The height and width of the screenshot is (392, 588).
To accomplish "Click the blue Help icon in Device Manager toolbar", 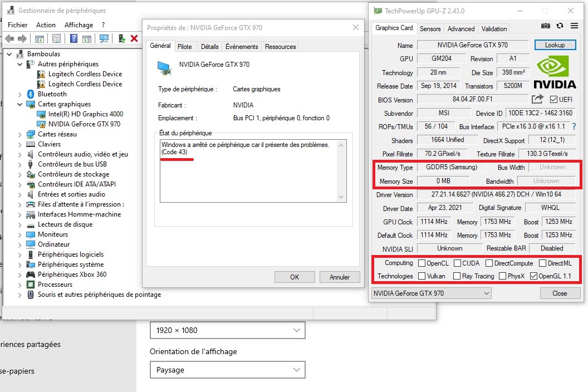I will pos(73,38).
